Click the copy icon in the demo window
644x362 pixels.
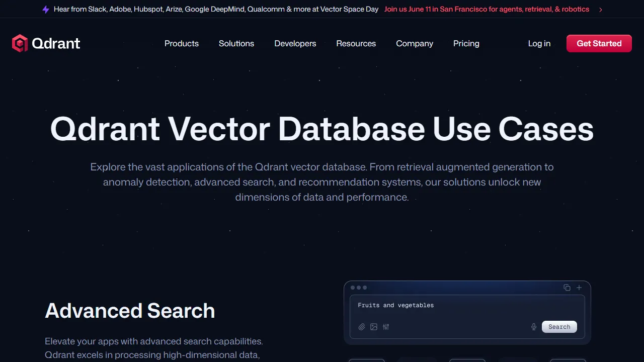point(567,288)
